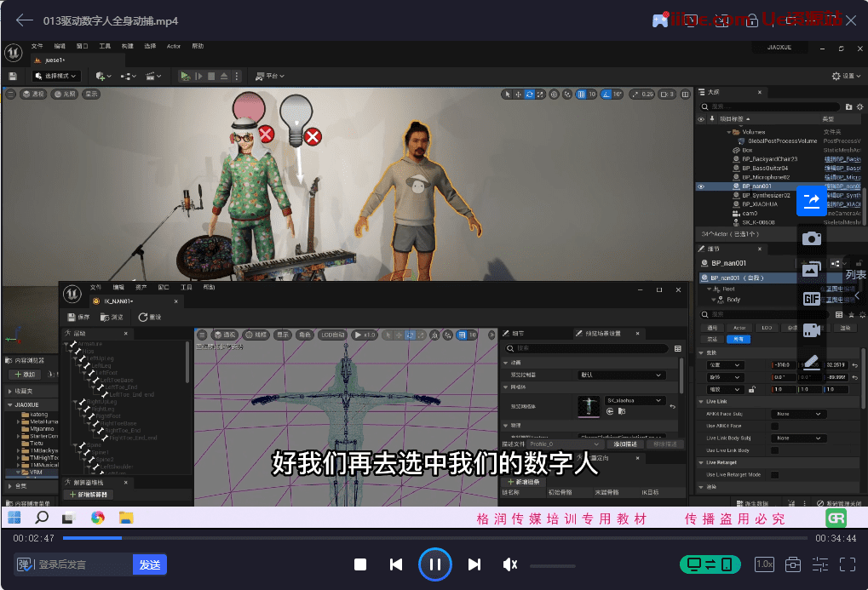Screen dimensions: 868x590
Task: Toggle the danmaku bullet-comment icon
Action: point(25,564)
